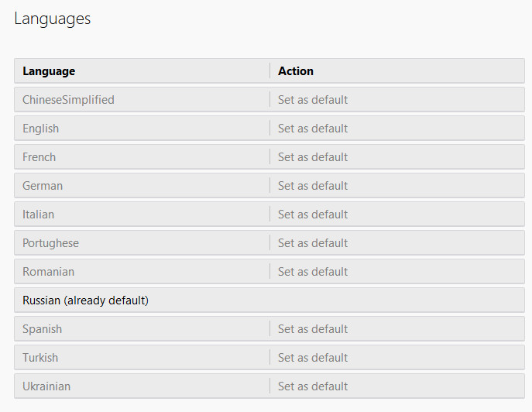
Task: Click the English language name cell
Action: click(41, 129)
